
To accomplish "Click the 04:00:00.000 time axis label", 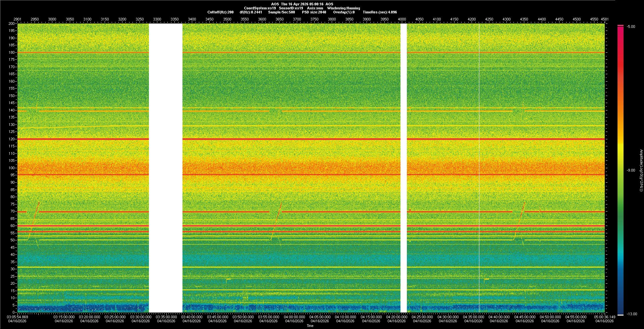I will click(294, 317).
